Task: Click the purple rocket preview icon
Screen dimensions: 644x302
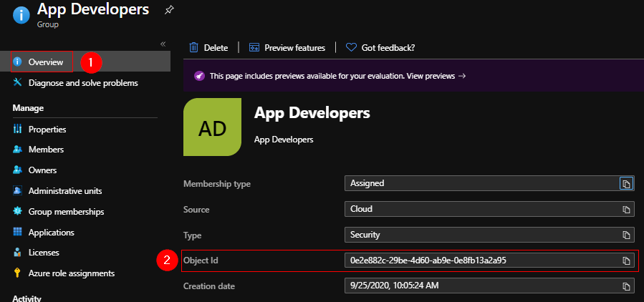Action: (199, 76)
